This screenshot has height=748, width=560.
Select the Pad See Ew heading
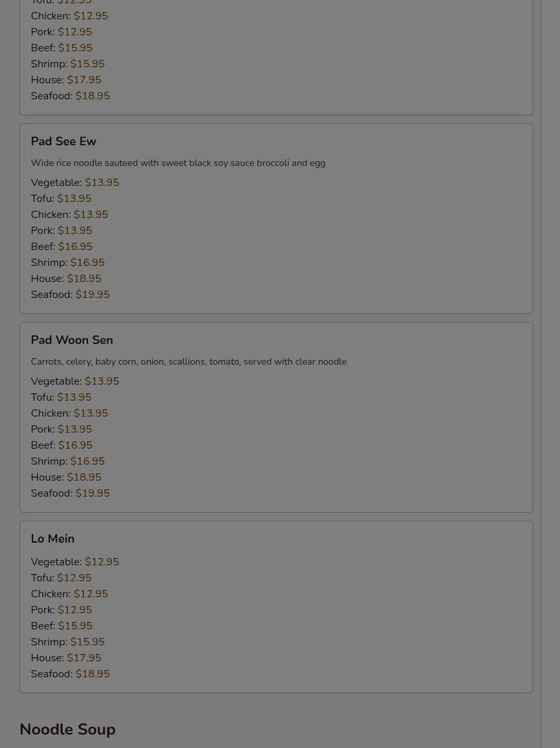[x=63, y=141]
